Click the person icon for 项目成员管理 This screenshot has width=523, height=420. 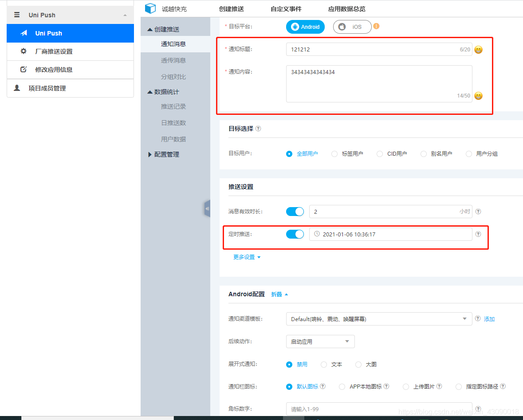click(x=17, y=88)
